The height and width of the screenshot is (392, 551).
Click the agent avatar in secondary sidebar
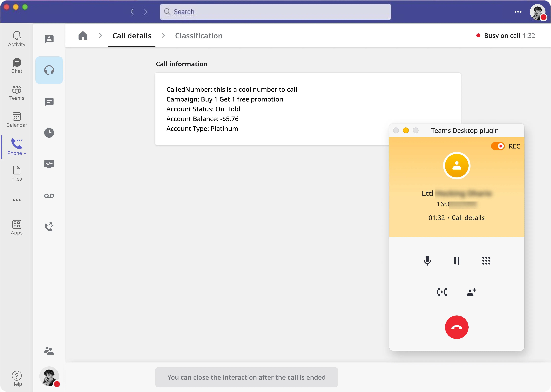[49, 377]
